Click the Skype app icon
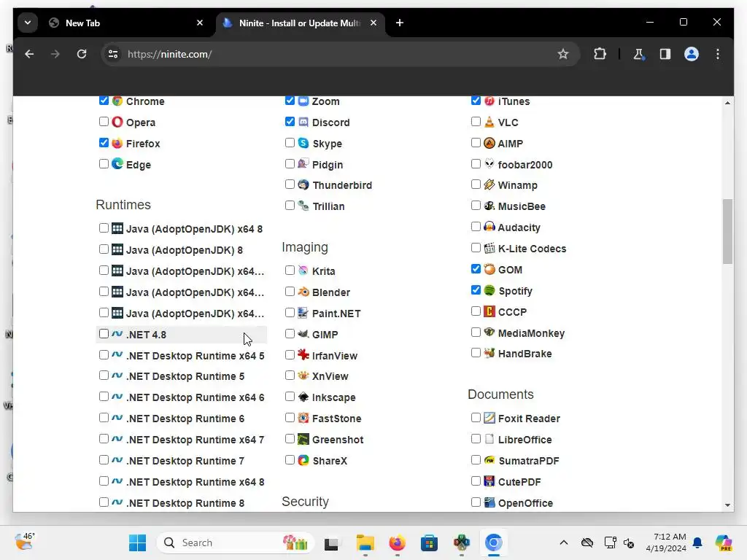The height and width of the screenshot is (560, 747). [x=303, y=143]
